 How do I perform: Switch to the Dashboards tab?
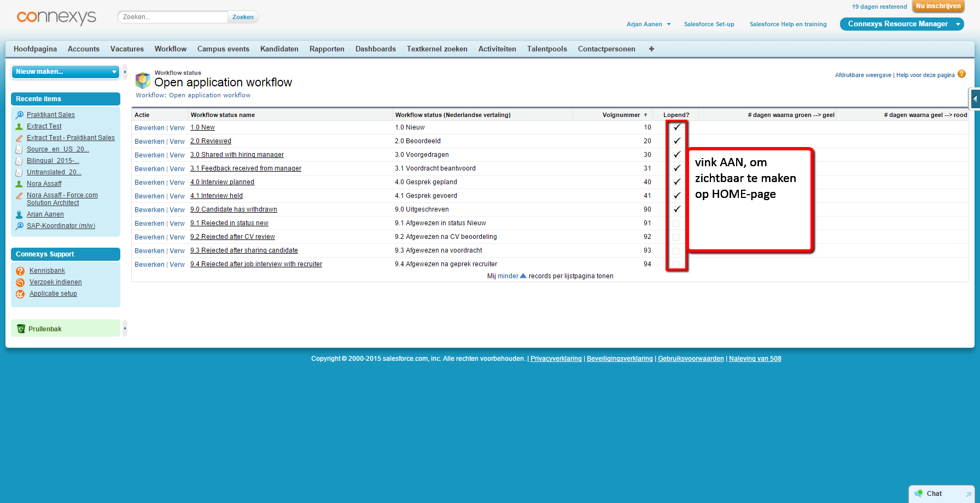tap(376, 49)
